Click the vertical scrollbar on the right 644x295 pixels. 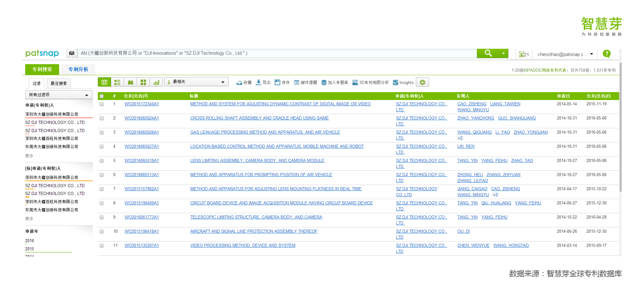coord(620,127)
